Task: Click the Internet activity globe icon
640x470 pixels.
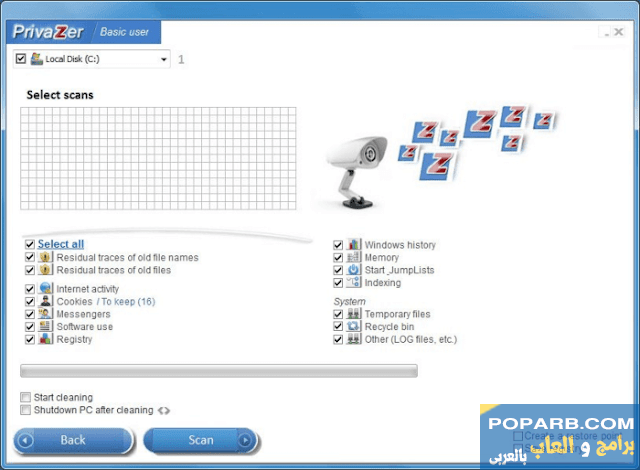Action: point(44,289)
